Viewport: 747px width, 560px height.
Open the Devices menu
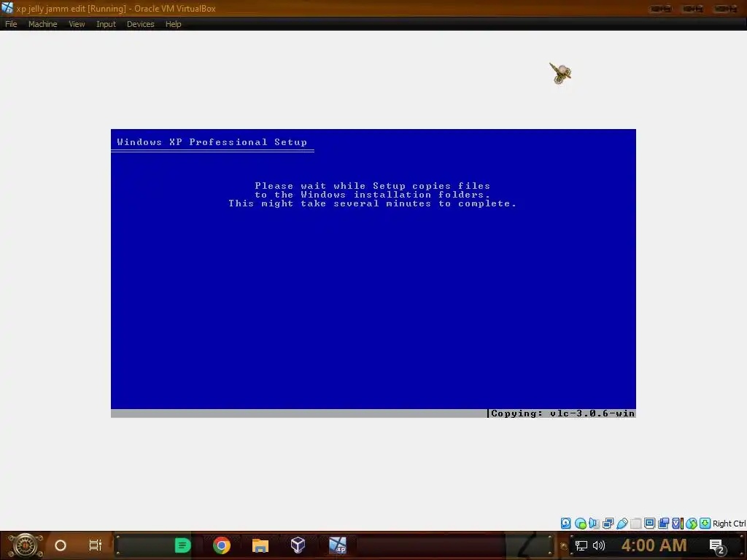[x=141, y=24]
